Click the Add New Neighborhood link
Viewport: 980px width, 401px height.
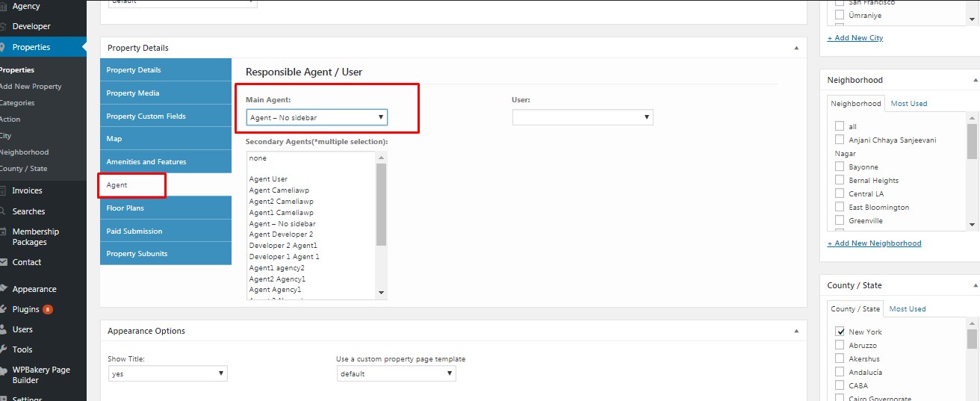pos(874,243)
